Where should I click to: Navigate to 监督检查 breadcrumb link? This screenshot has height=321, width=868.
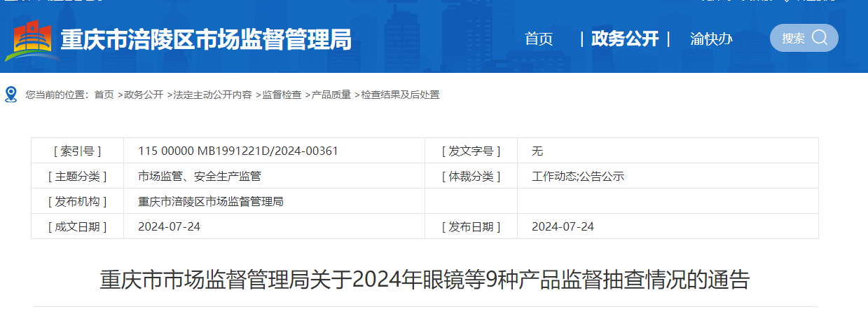click(x=282, y=95)
